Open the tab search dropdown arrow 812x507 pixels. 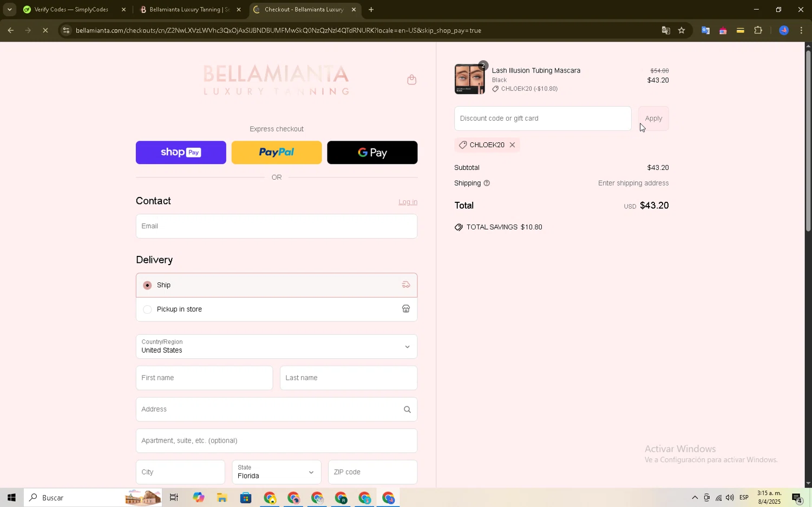point(9,9)
